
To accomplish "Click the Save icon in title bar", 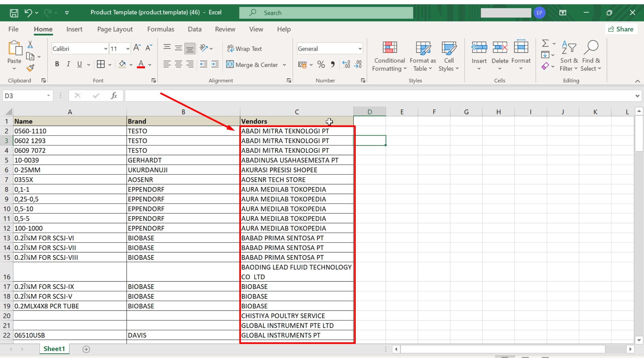I will pyautogui.click(x=14, y=13).
